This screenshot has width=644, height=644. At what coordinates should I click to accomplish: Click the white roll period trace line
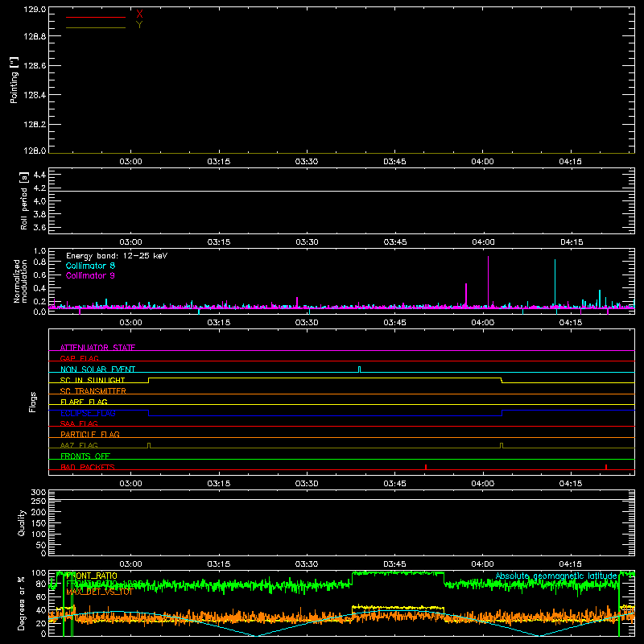(x=341, y=191)
